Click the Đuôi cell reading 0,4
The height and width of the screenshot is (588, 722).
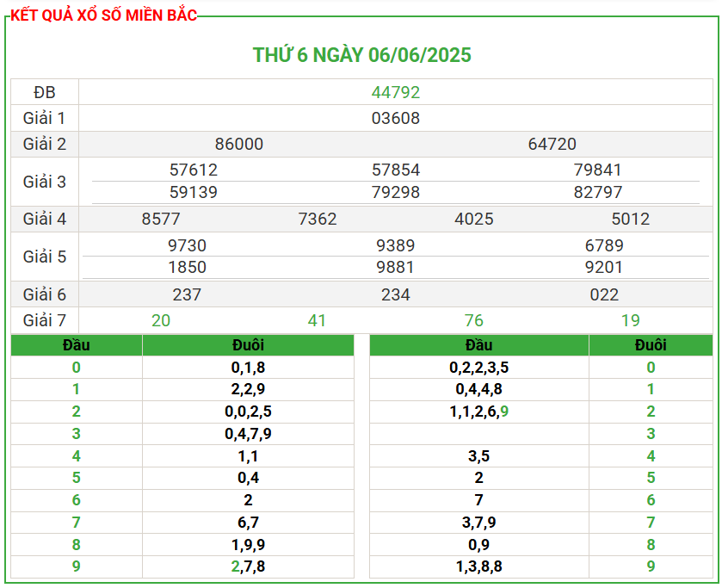(x=248, y=478)
